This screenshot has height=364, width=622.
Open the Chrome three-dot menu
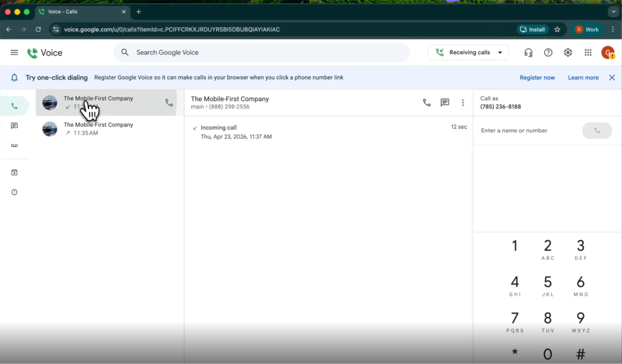[613, 30]
